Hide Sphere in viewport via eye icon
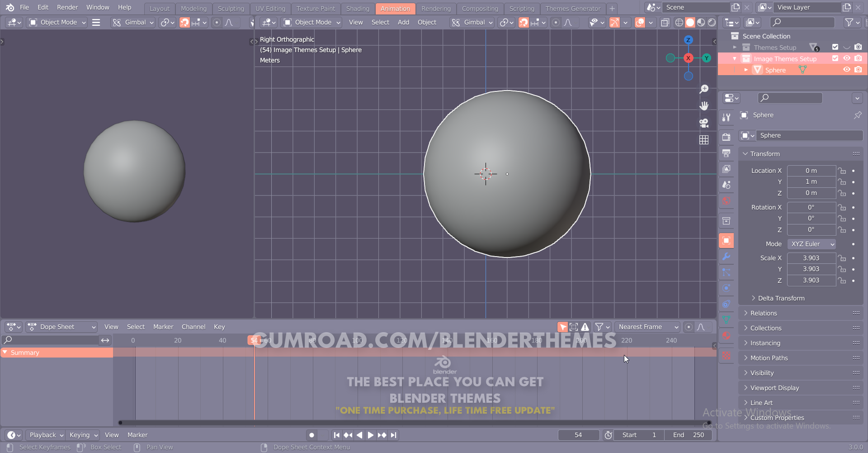This screenshot has height=453, width=868. pos(847,70)
